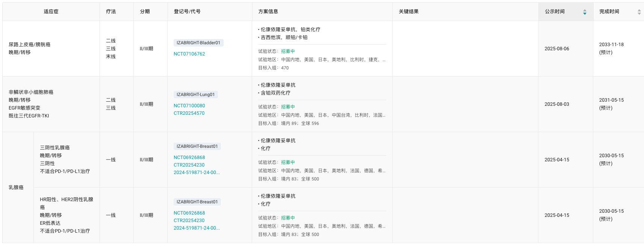644x245 pixels.
Task: Open 2024-519871-24-00 link in 三阴性乳腺癌 row
Action: click(x=197, y=173)
